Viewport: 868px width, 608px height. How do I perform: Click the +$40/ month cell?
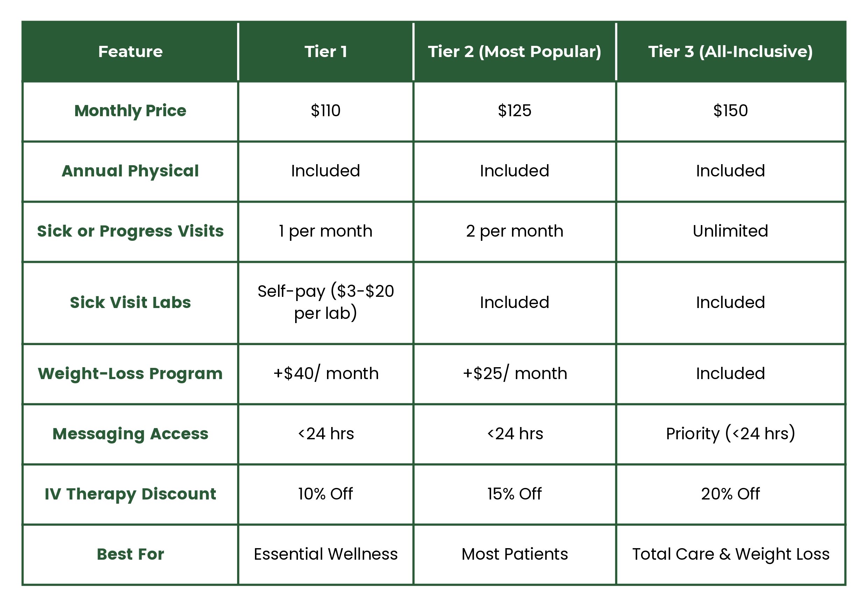[x=326, y=374]
